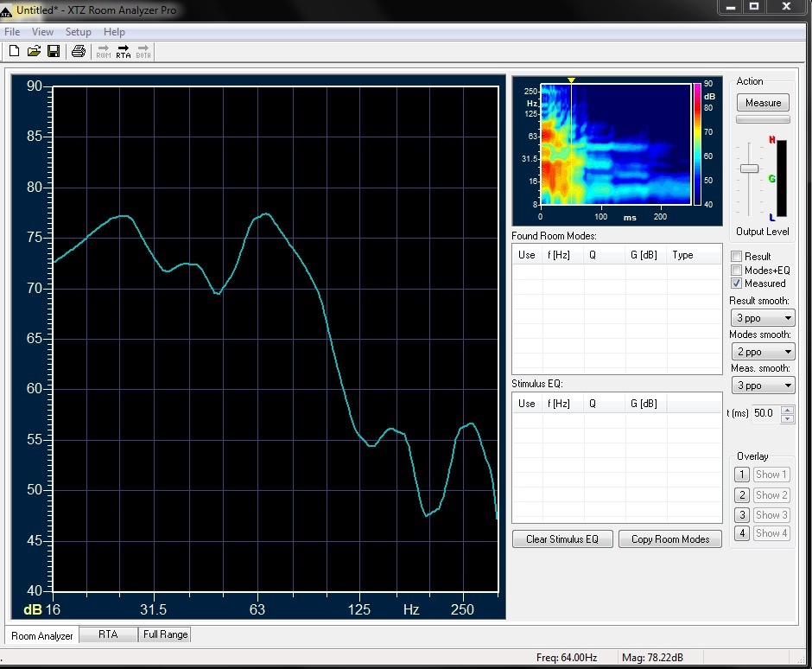The height and width of the screenshot is (669, 812).
Task: Click overlay slot 1 button
Action: (741, 475)
